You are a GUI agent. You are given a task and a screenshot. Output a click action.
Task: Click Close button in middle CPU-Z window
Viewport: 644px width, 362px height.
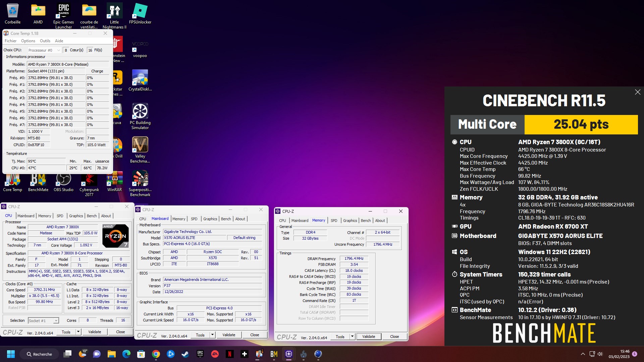click(x=255, y=335)
